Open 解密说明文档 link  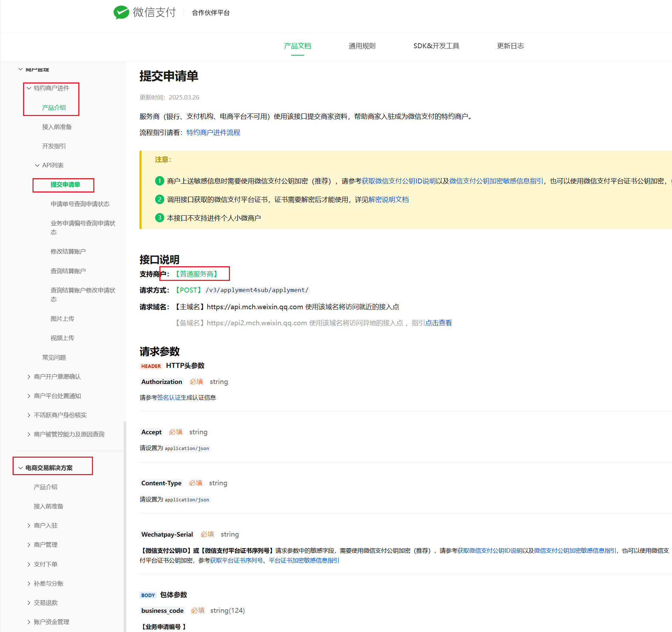[388, 199]
